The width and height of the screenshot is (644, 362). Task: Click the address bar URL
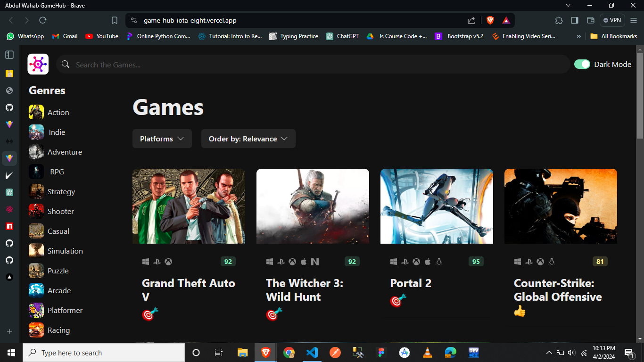pyautogui.click(x=190, y=20)
